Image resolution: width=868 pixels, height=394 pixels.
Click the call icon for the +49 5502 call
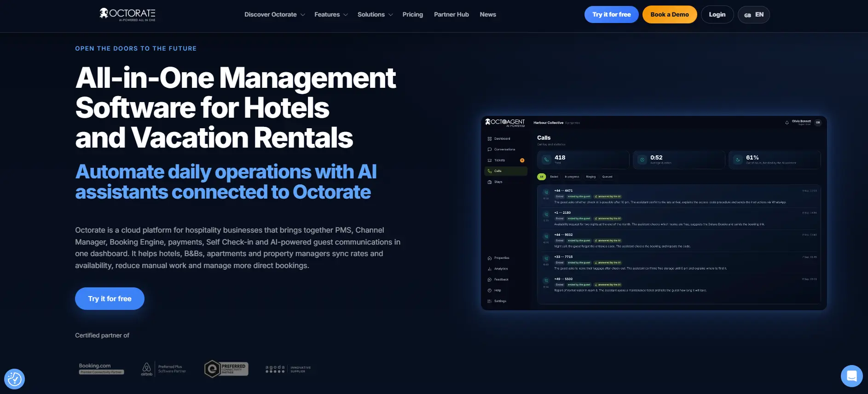[546, 281]
